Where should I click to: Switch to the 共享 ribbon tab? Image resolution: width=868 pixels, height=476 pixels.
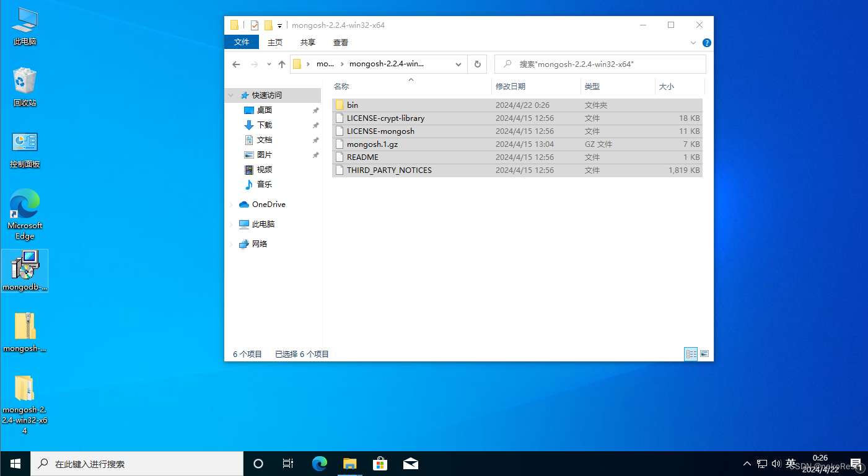[308, 42]
